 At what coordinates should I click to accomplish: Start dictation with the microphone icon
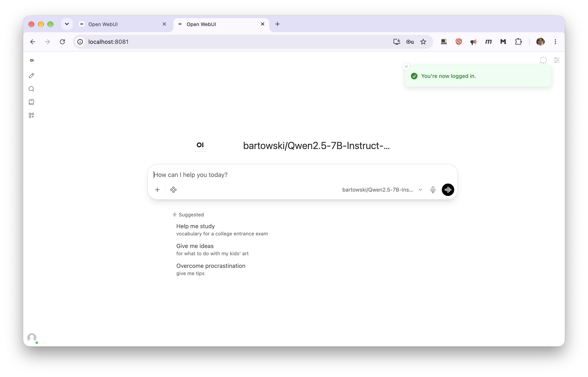coord(433,190)
